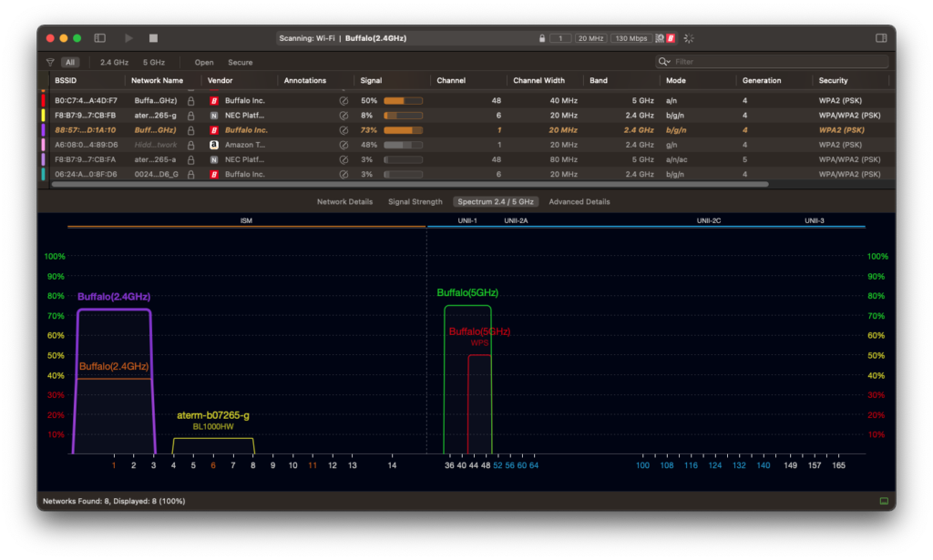
Task: Stop the Wi-Fi scan
Action: click(153, 38)
